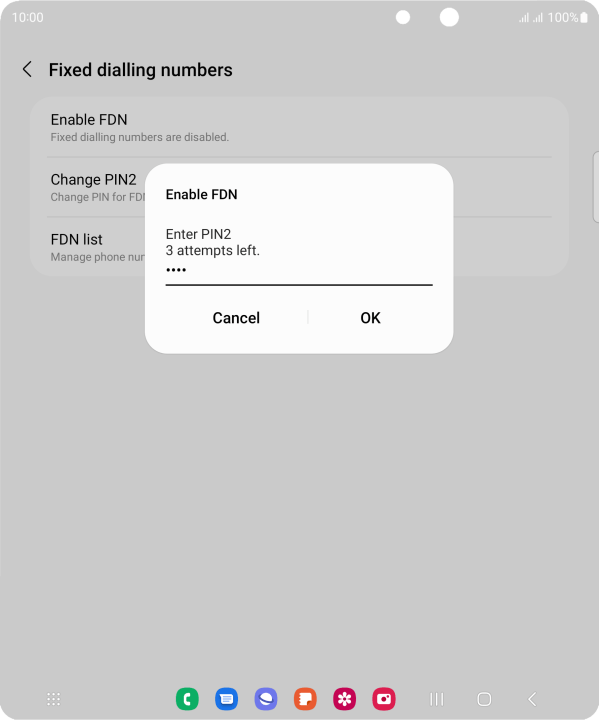The image size is (599, 720).
Task: Cancel the Enable FDN dialog
Action: point(236,318)
